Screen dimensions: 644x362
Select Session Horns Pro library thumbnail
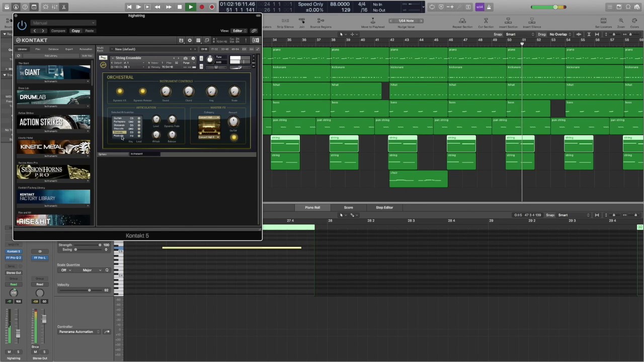click(54, 171)
